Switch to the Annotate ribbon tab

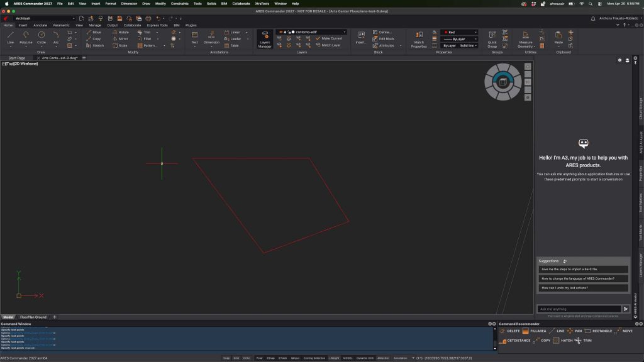[x=40, y=25]
